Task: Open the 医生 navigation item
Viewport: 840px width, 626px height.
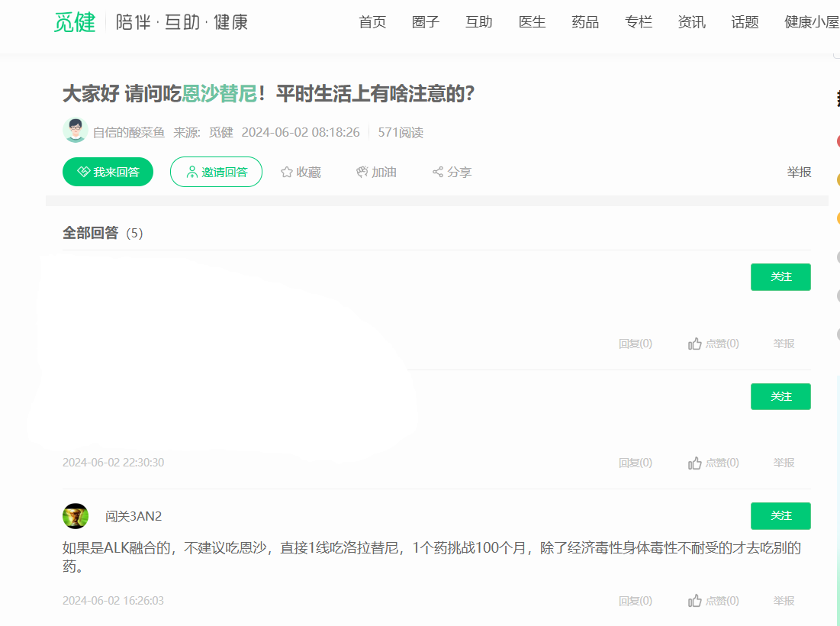Action: tap(532, 22)
